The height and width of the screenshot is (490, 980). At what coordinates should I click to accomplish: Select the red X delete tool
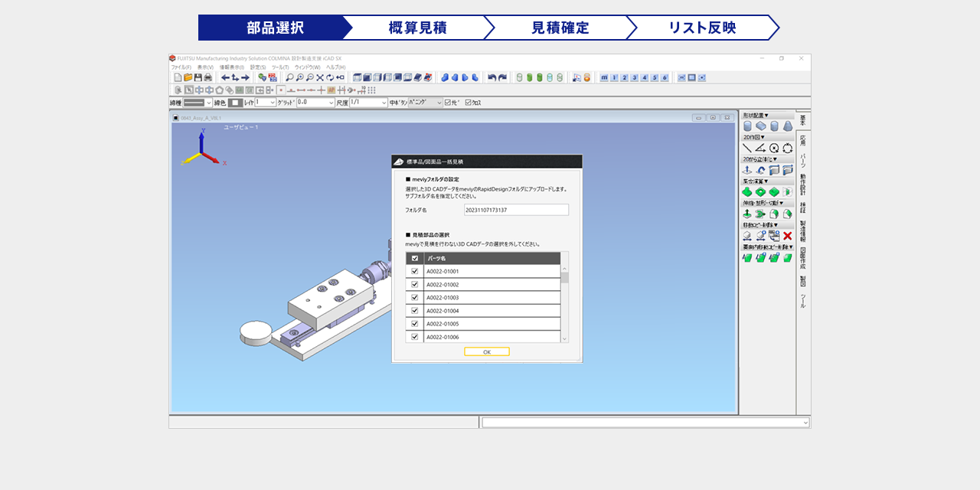[787, 236]
